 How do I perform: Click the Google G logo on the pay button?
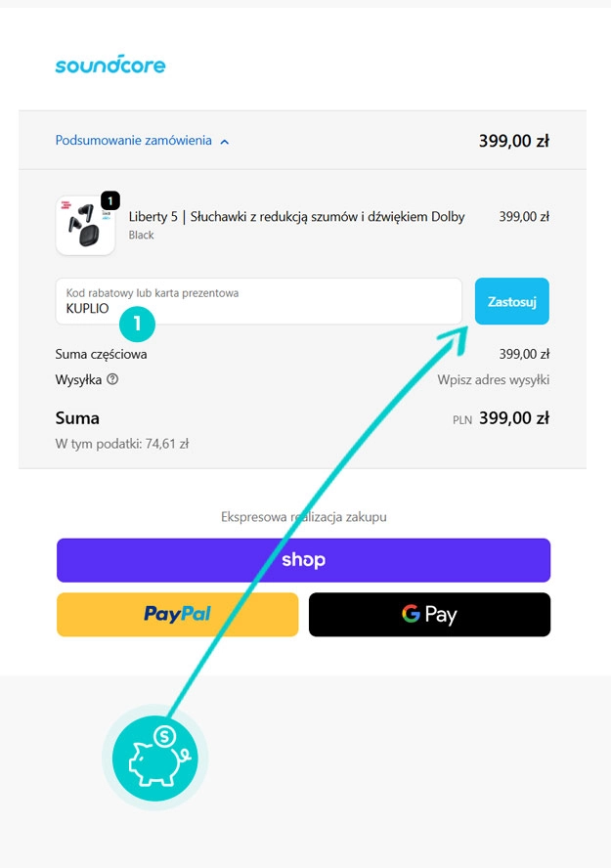tap(411, 614)
